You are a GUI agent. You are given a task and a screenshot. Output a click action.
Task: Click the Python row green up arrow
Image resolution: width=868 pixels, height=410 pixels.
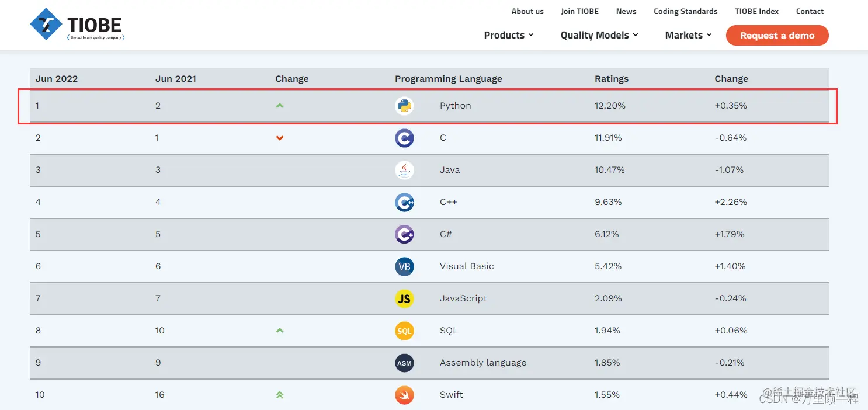[x=280, y=106]
